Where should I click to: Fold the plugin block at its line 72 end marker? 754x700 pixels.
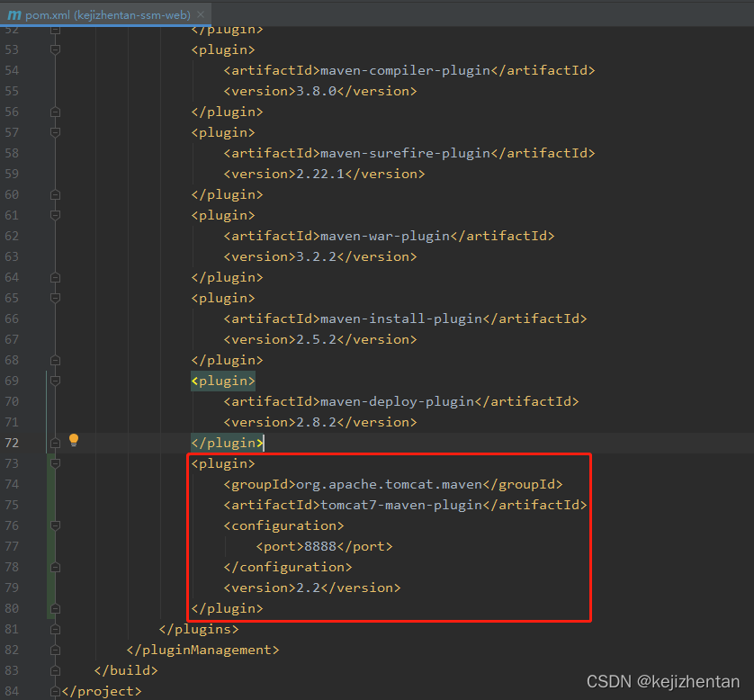[55, 443]
